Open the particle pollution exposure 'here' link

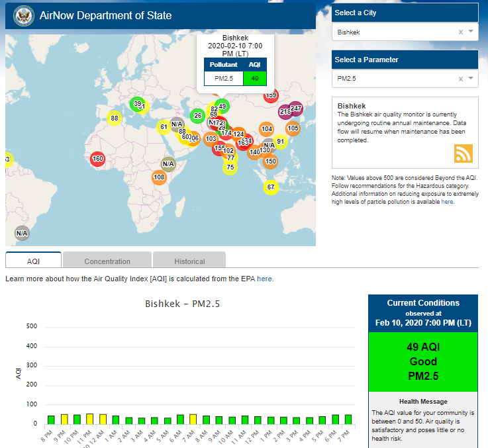point(448,202)
